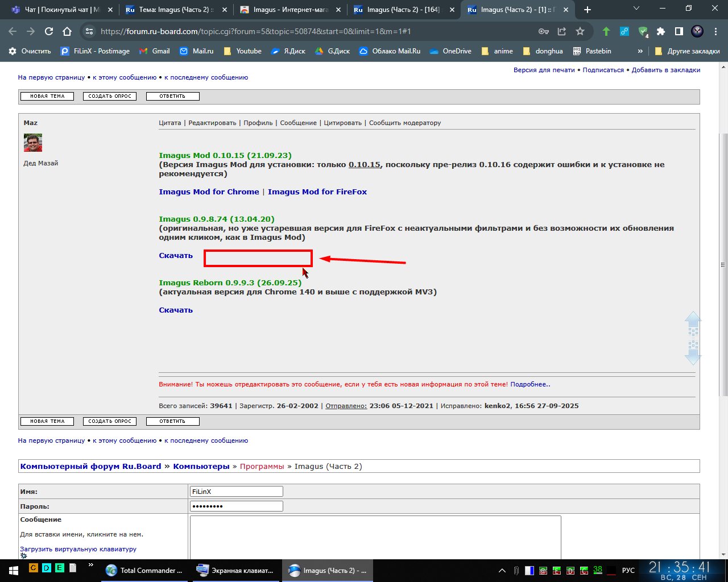Open the saved passwords key icon

point(543,31)
